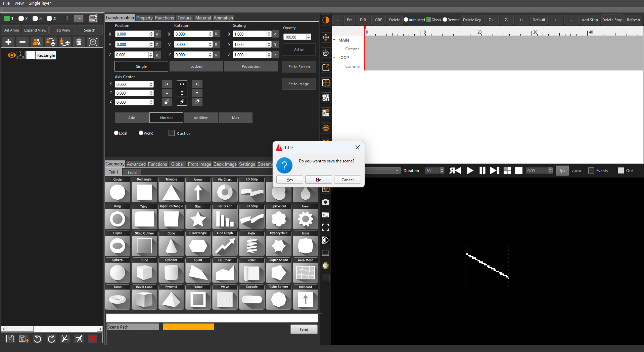Click the fullscreen brackets icon
The image size is (644, 352).
click(325, 228)
